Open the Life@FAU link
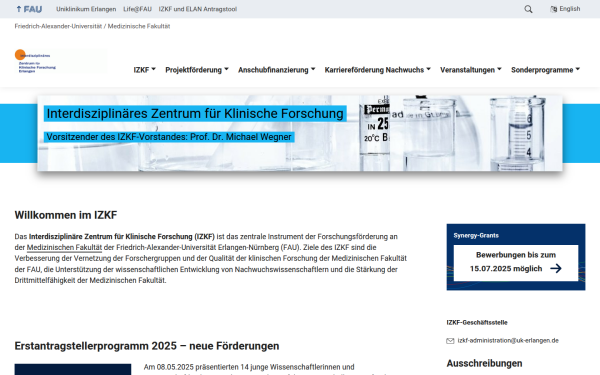The width and height of the screenshot is (600, 375). point(137,9)
